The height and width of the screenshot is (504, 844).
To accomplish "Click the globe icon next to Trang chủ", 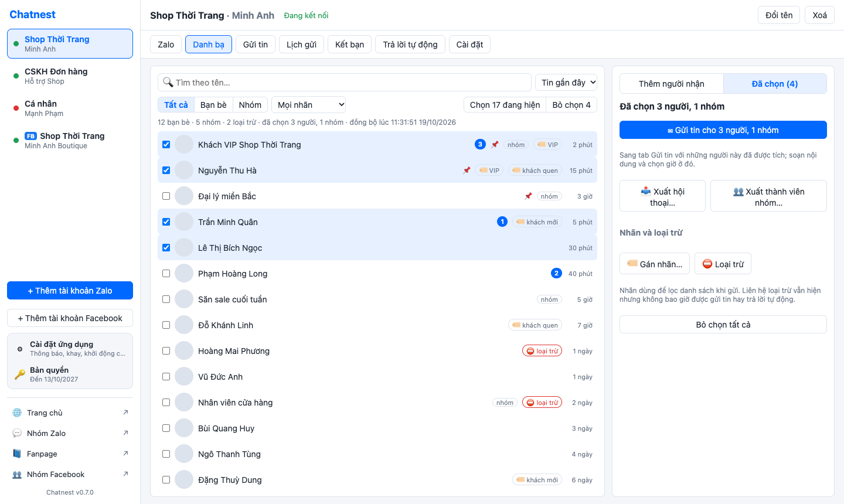I will pos(17,413).
